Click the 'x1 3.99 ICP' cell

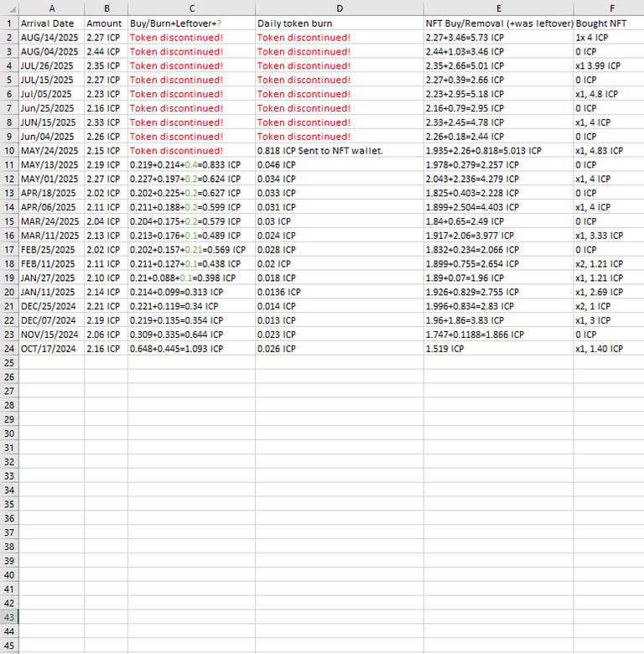tap(609, 66)
